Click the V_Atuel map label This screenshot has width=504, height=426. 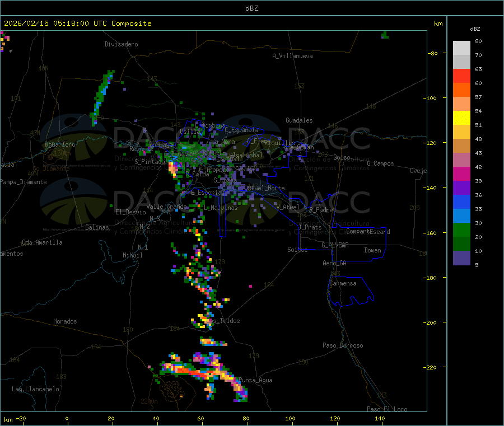click(288, 207)
